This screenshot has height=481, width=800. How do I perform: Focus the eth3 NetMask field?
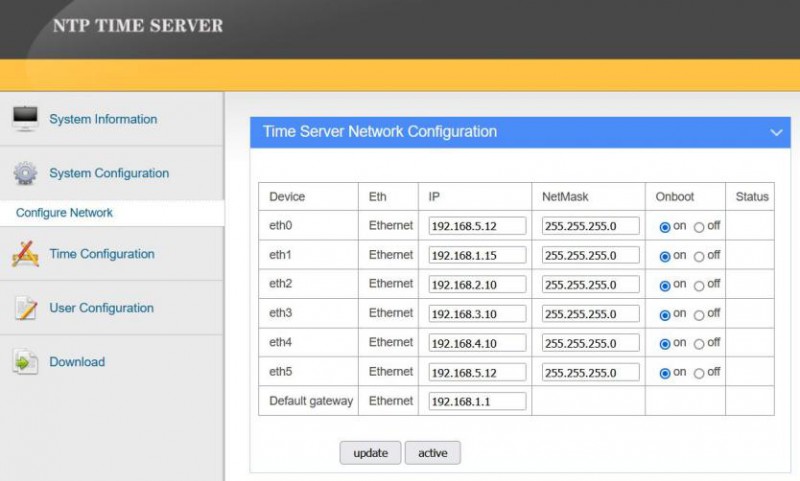(590, 314)
